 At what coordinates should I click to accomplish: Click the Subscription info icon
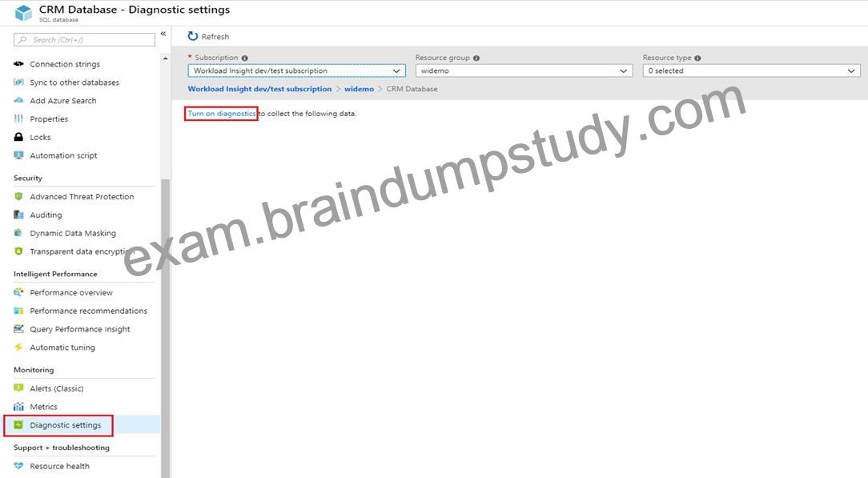[245, 58]
